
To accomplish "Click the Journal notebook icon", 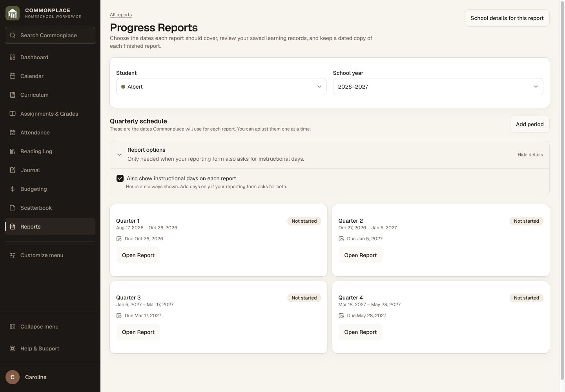I will (13, 170).
